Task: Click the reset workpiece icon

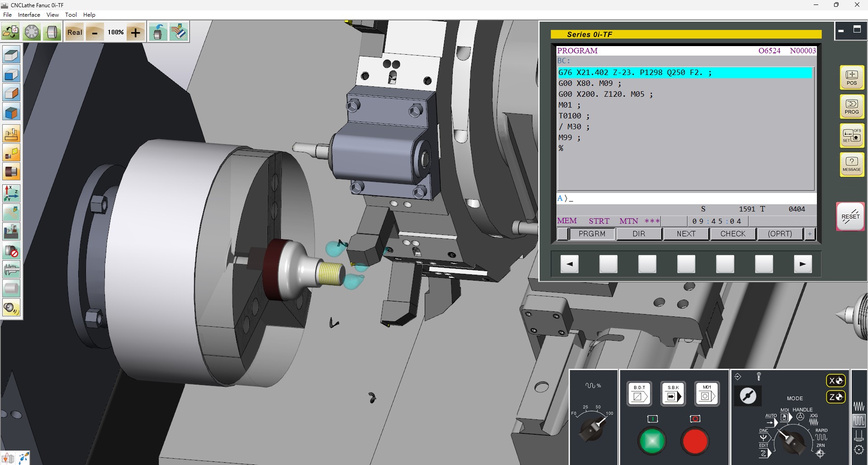Action: tap(157, 32)
